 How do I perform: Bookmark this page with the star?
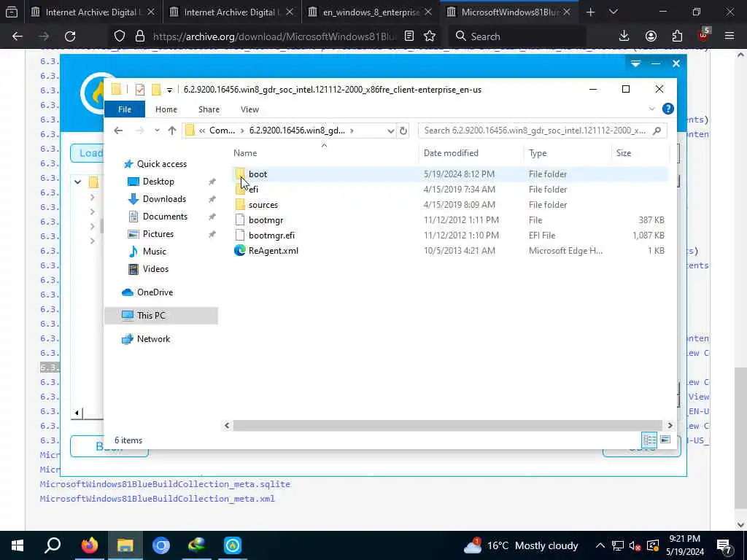[x=430, y=36]
